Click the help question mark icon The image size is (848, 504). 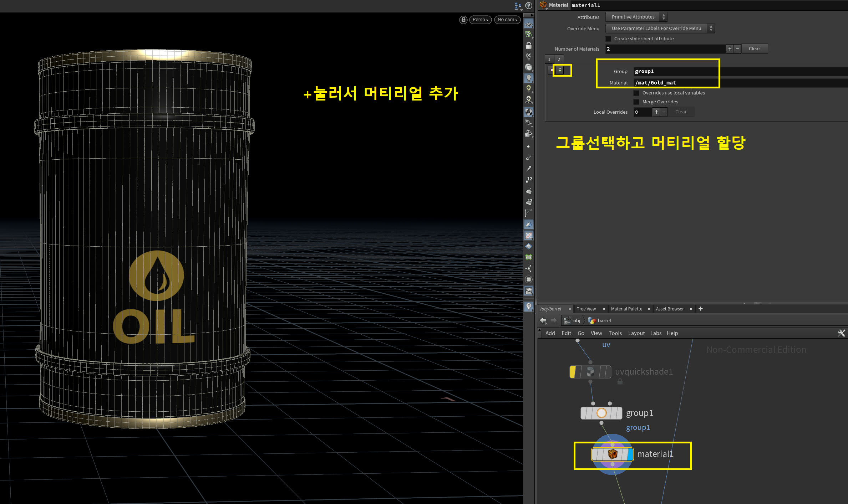[x=529, y=6]
